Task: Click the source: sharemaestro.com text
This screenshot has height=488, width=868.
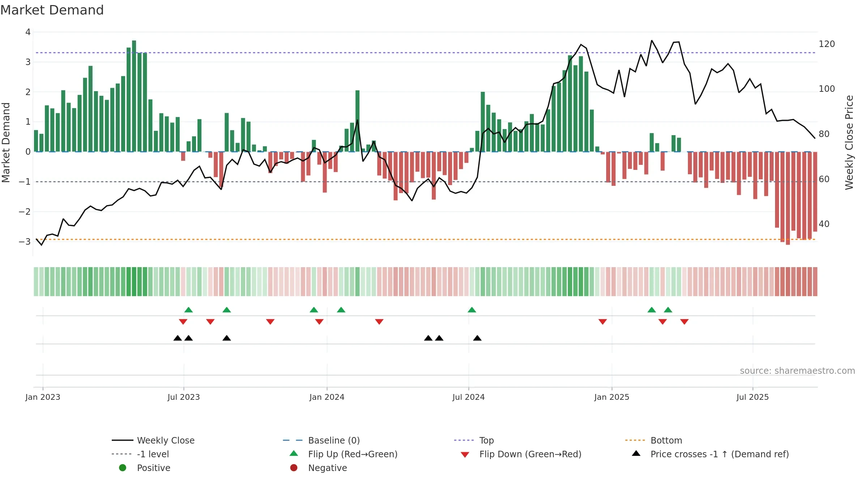Action: [797, 371]
